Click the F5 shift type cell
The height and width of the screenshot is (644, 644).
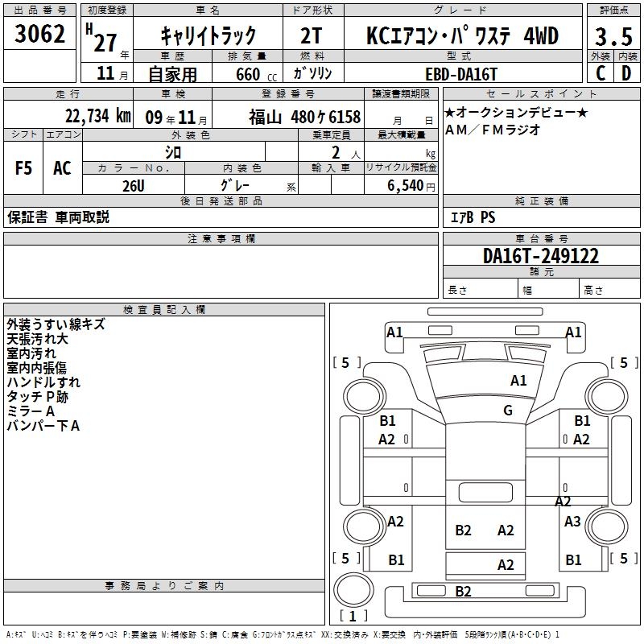pos(24,168)
